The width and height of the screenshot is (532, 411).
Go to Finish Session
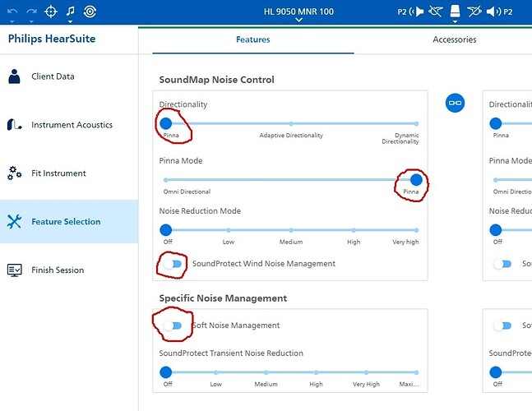coord(69,270)
